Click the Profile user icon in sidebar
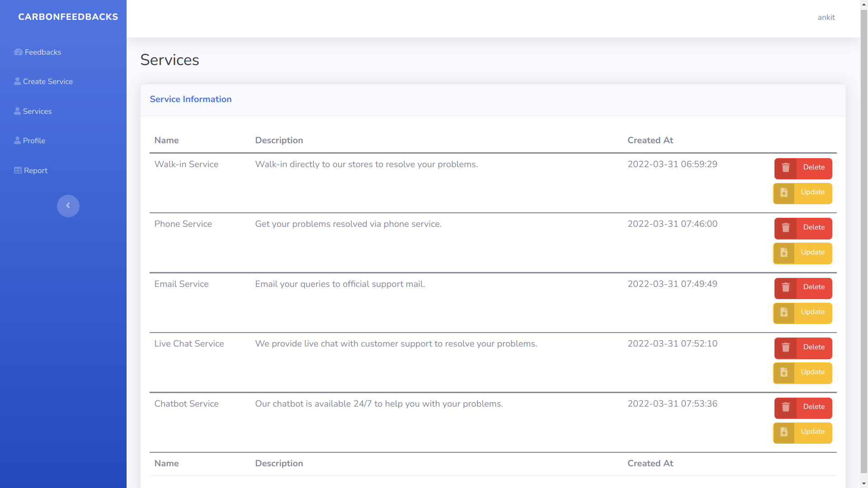Screen dimensions: 868x488 coord(17,141)
